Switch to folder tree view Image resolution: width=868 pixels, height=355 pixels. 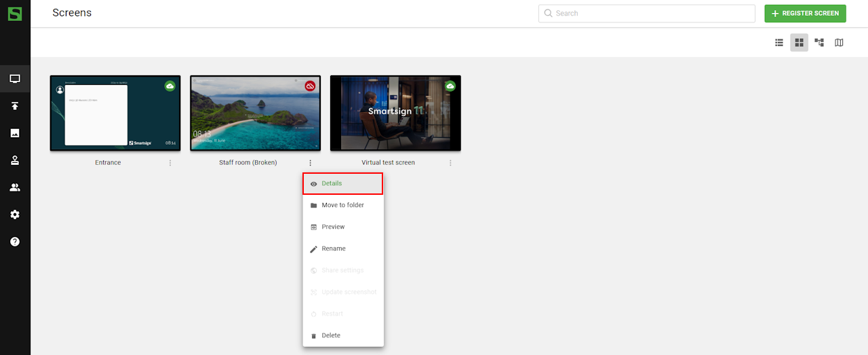[x=819, y=43]
